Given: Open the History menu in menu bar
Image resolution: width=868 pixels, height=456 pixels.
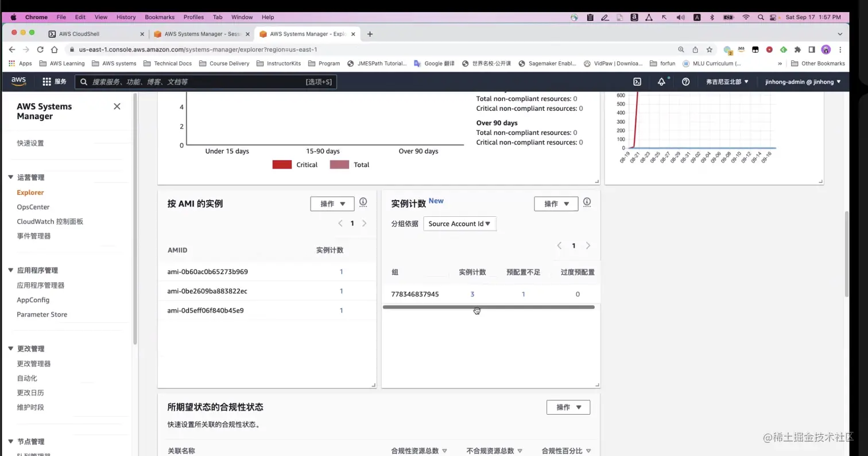Looking at the screenshot, I should (126, 17).
